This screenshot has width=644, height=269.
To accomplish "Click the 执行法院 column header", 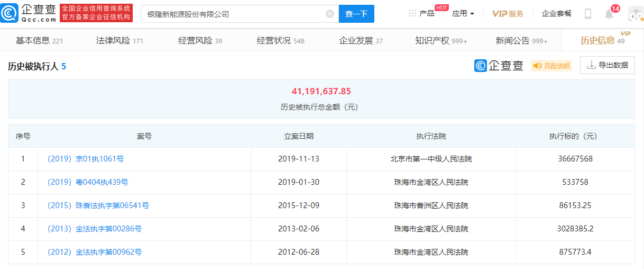I will pyautogui.click(x=431, y=136).
